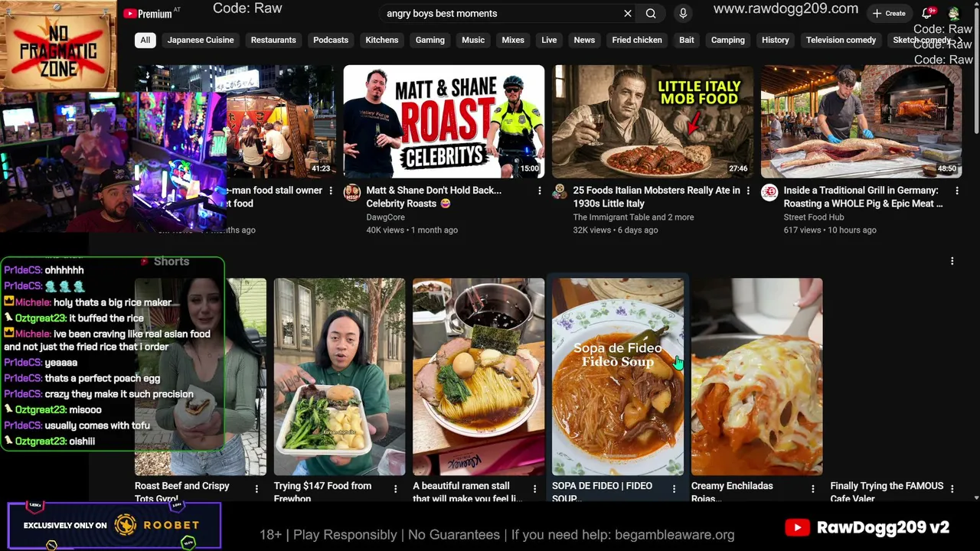Open the Creamy Enchiladas short thumbnail
This screenshot has height=551, width=980.
coord(757,377)
